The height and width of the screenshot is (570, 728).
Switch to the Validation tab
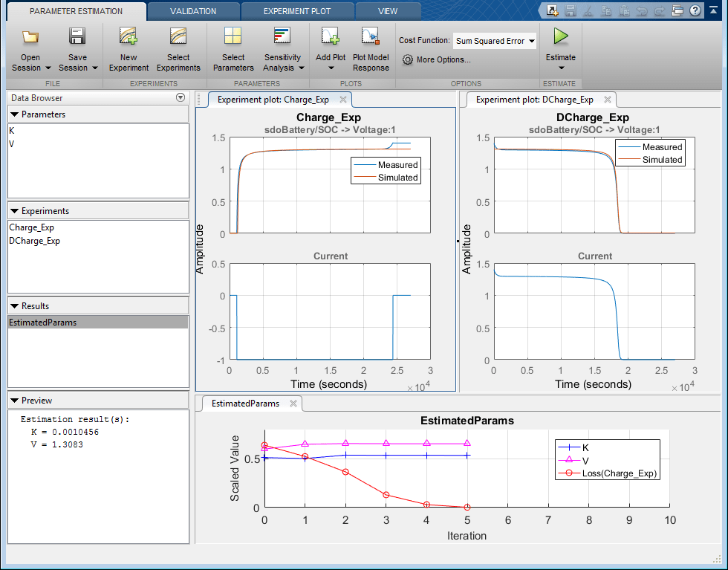click(x=192, y=11)
